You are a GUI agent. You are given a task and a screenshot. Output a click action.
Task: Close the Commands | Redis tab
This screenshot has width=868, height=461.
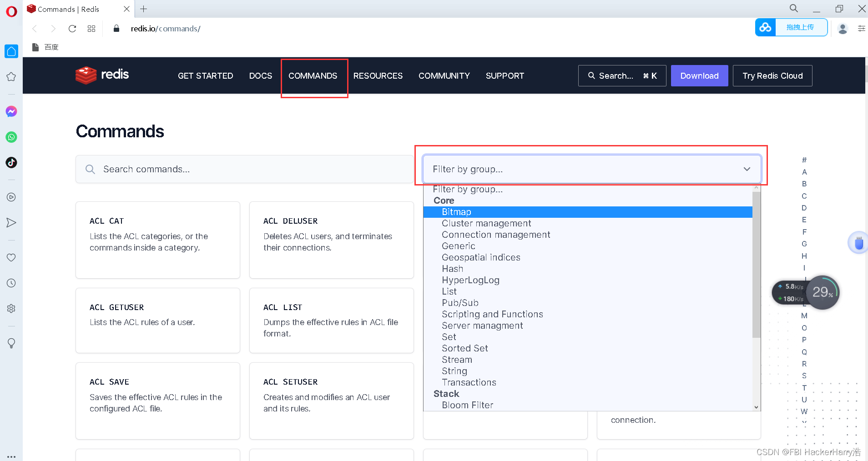pos(127,9)
